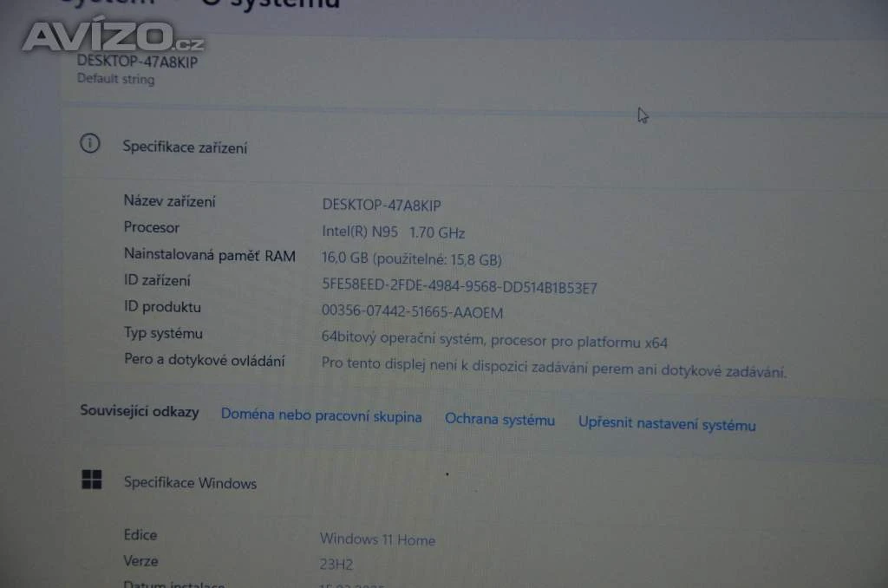Image resolution: width=888 pixels, height=588 pixels.
Task: Click the ID produktu label
Action: tap(162, 307)
